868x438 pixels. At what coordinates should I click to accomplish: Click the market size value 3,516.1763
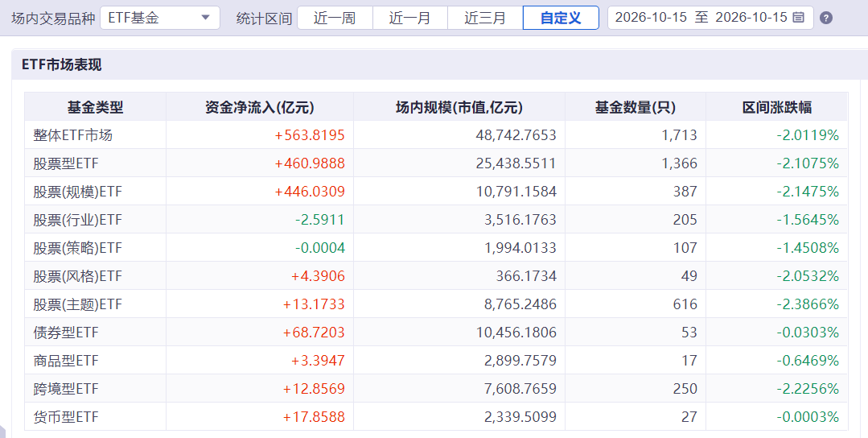click(x=520, y=220)
